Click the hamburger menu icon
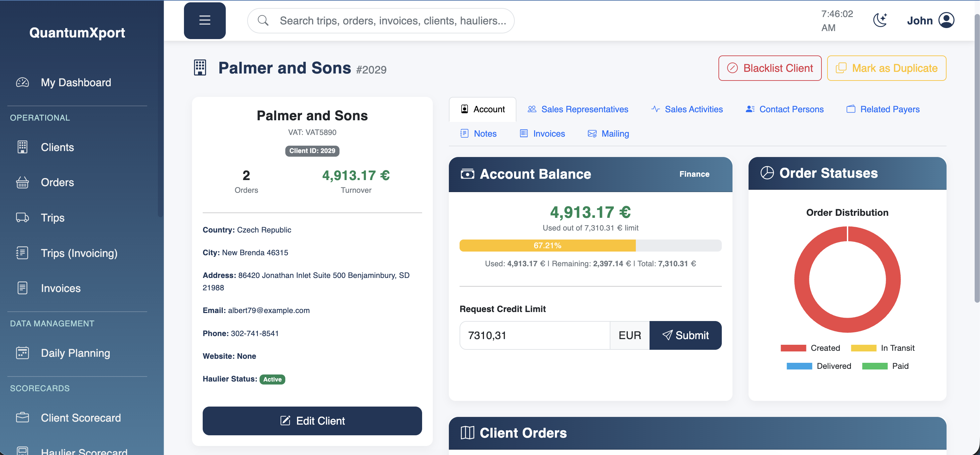The width and height of the screenshot is (980, 455). click(x=205, y=20)
